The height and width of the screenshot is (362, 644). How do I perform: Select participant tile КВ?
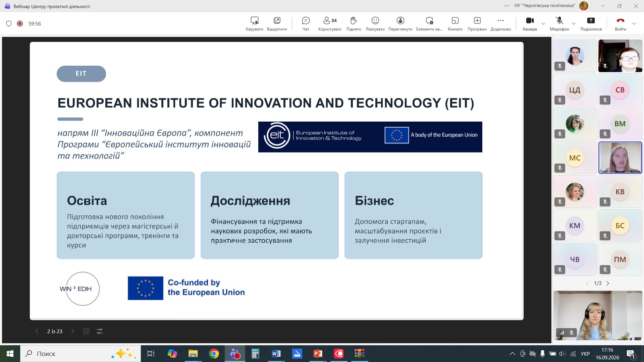click(620, 192)
